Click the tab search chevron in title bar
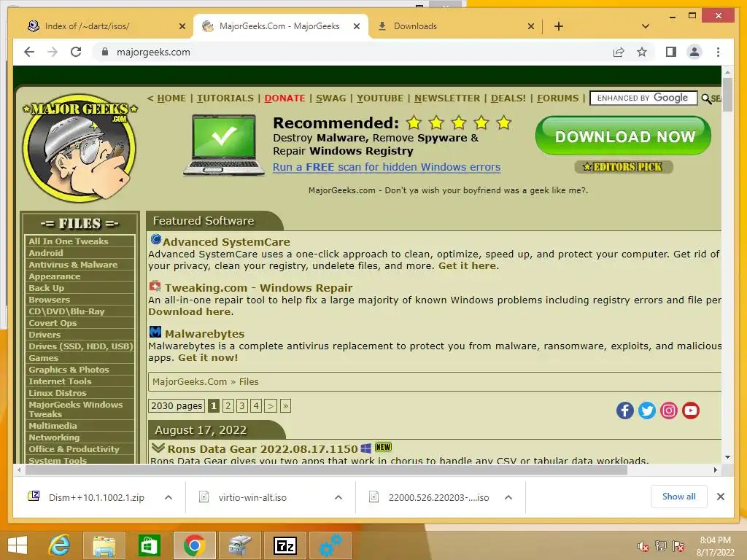 (x=645, y=26)
